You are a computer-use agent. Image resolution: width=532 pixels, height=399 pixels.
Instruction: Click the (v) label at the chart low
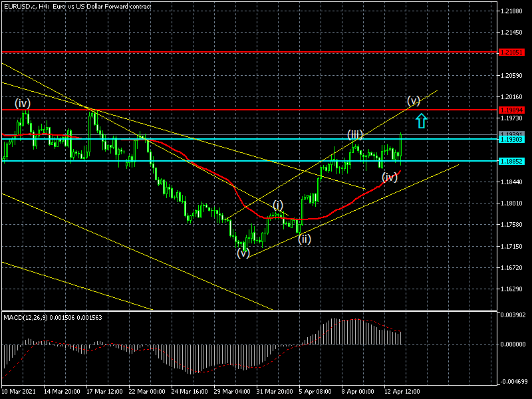point(243,253)
